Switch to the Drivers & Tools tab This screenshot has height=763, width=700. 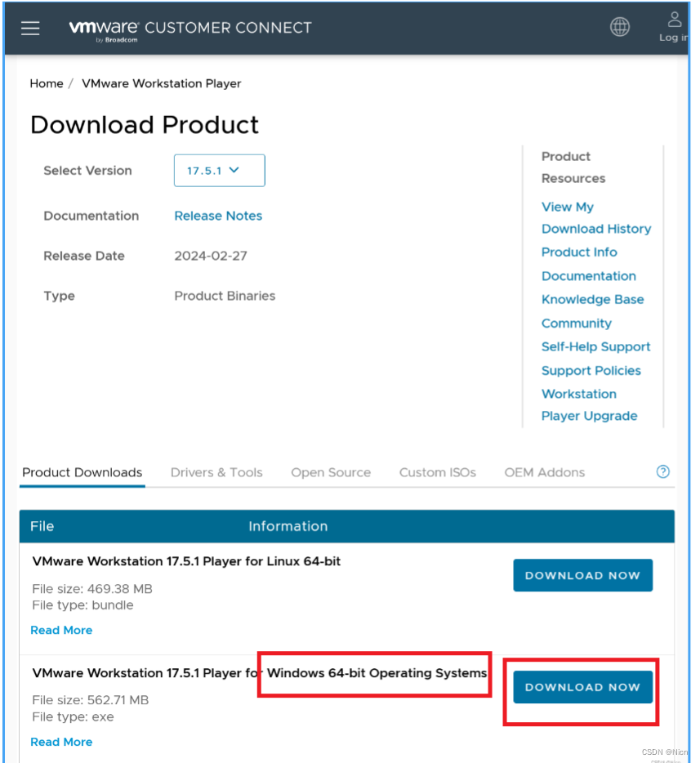(216, 472)
